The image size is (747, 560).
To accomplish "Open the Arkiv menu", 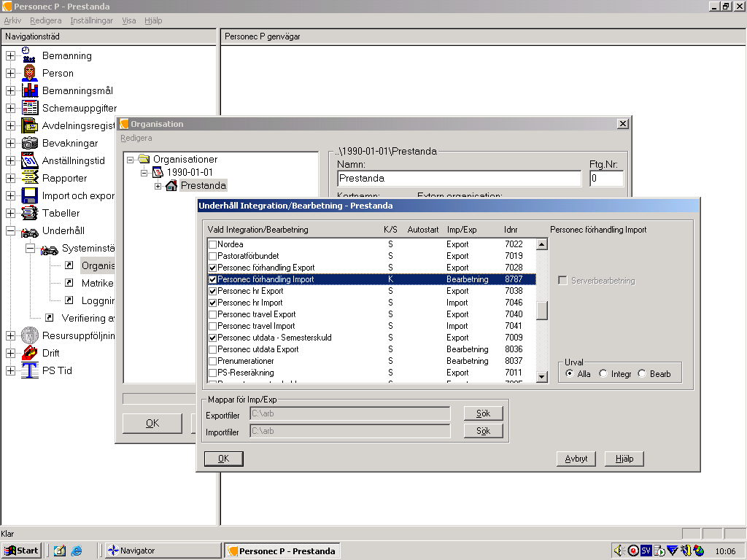I will 12,20.
